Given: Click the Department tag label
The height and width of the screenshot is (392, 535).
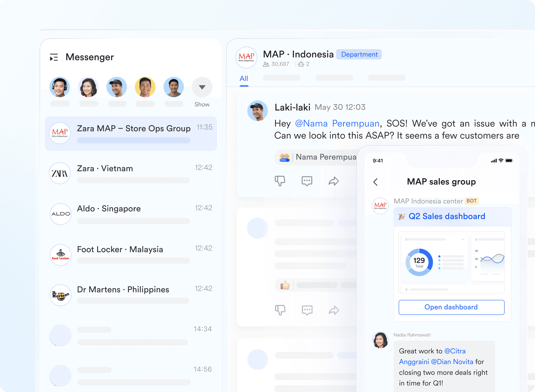Looking at the screenshot, I should pyautogui.click(x=359, y=54).
